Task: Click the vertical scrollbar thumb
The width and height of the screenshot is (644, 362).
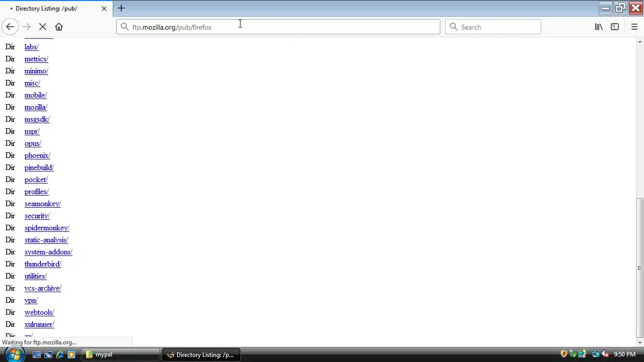Action: [x=639, y=268]
